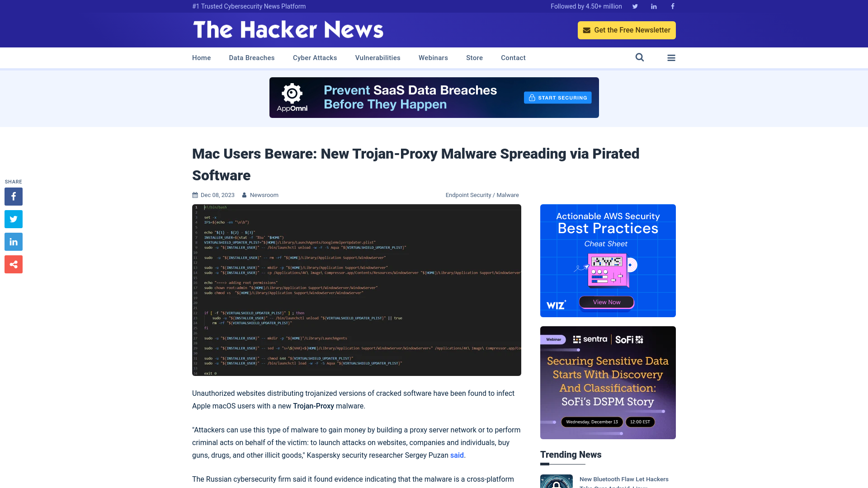Screen dimensions: 868x488
Task: Click the Webinars navigation tab
Action: [x=434, y=58]
